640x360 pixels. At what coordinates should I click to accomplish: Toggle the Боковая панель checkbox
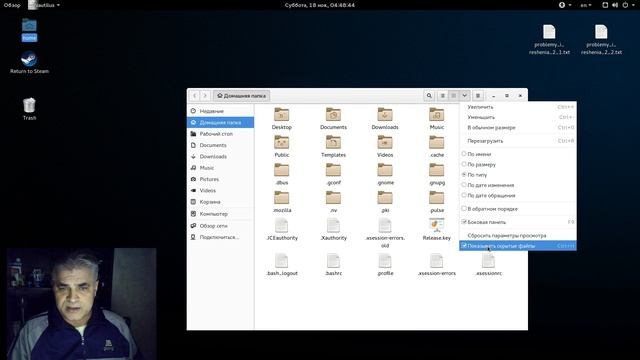464,222
